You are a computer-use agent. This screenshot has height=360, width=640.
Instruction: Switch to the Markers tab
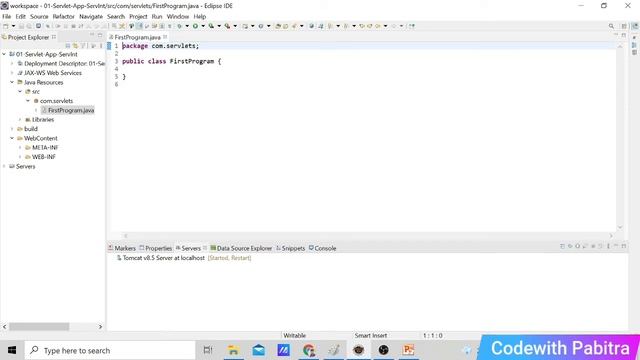122,248
